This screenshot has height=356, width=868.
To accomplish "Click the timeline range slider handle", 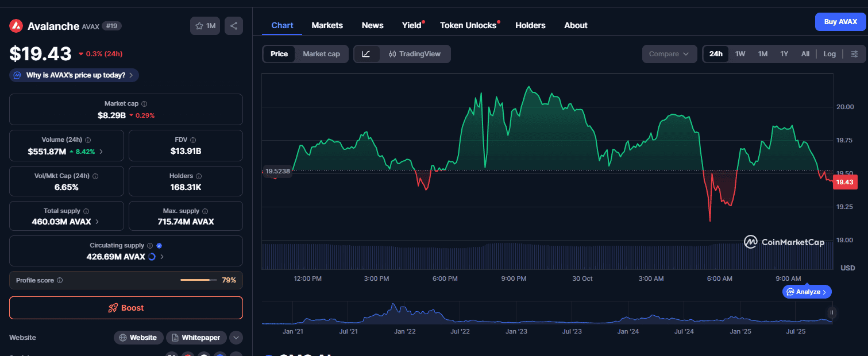I will [831, 313].
